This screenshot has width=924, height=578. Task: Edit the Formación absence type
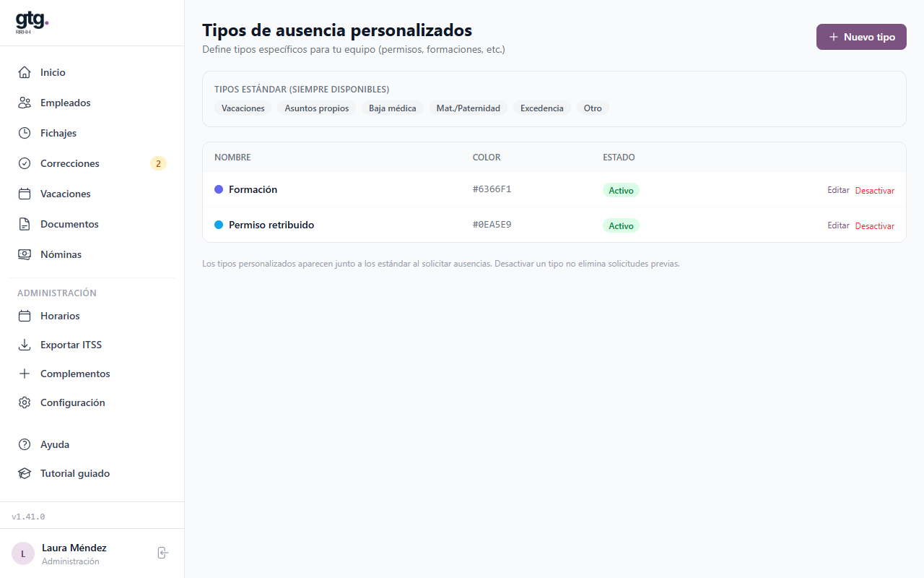tap(838, 190)
